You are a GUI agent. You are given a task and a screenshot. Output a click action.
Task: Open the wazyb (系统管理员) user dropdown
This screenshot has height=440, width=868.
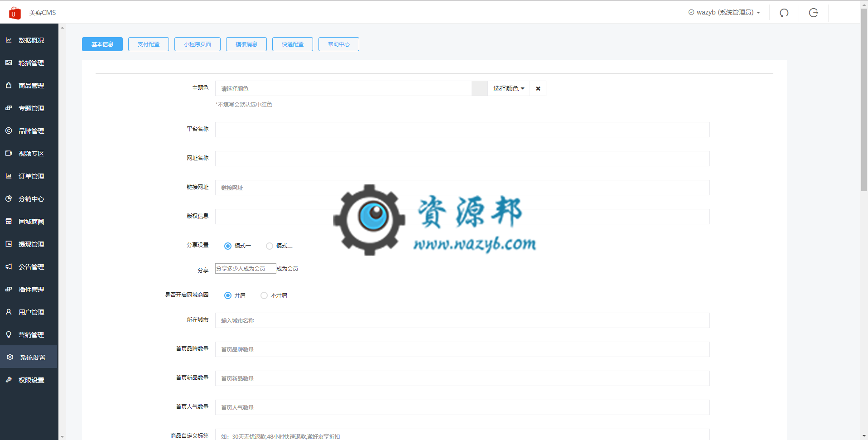(725, 12)
